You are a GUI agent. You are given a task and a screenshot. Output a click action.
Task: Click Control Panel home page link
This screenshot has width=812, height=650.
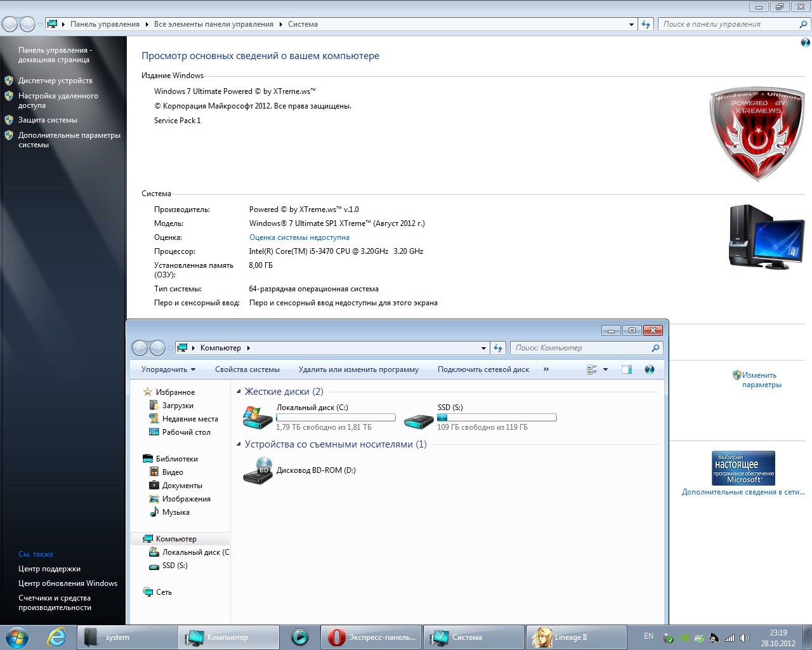(x=55, y=55)
